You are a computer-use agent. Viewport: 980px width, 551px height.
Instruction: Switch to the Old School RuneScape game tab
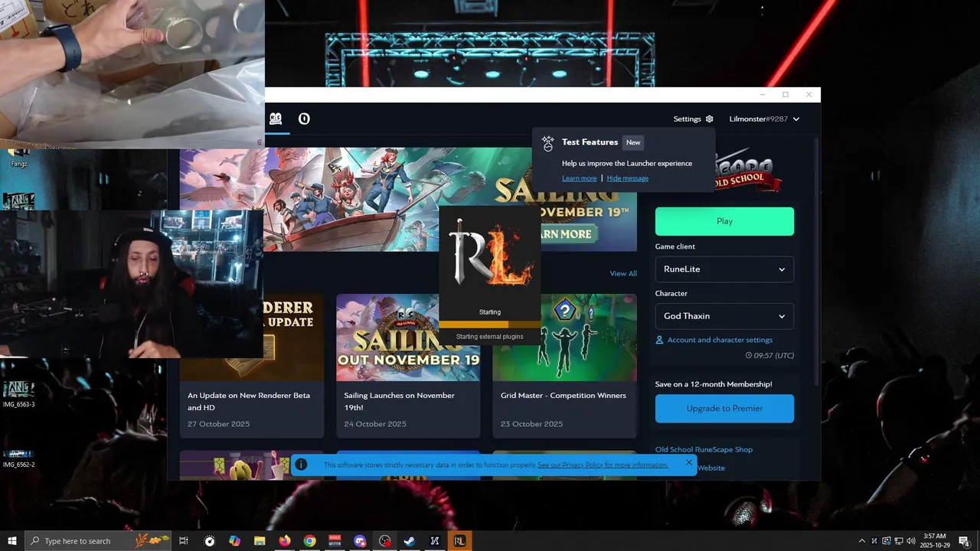(276, 119)
